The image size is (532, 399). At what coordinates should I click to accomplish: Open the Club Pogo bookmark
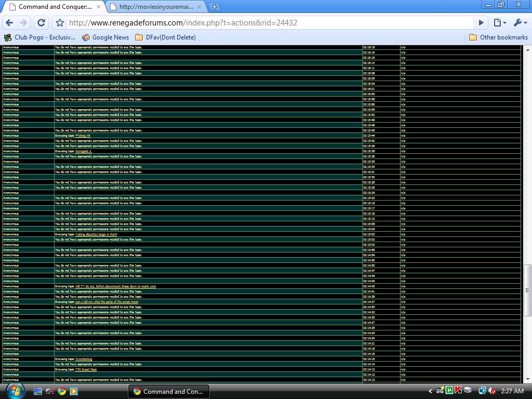pos(40,37)
